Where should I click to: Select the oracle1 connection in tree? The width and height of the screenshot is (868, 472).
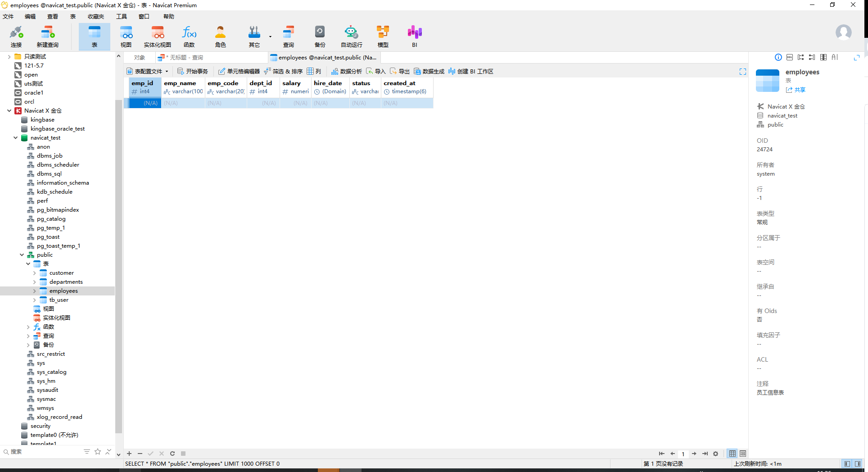coord(34,93)
